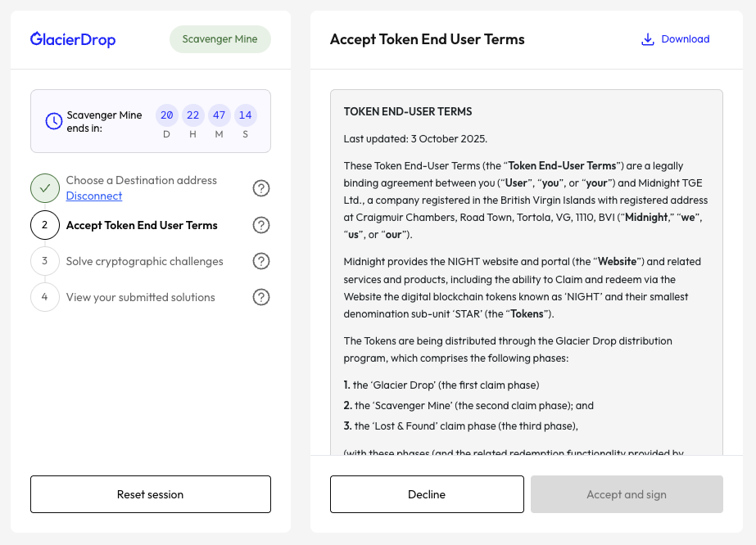Click the step 2 number circle
This screenshot has height=545, width=756.
[45, 225]
